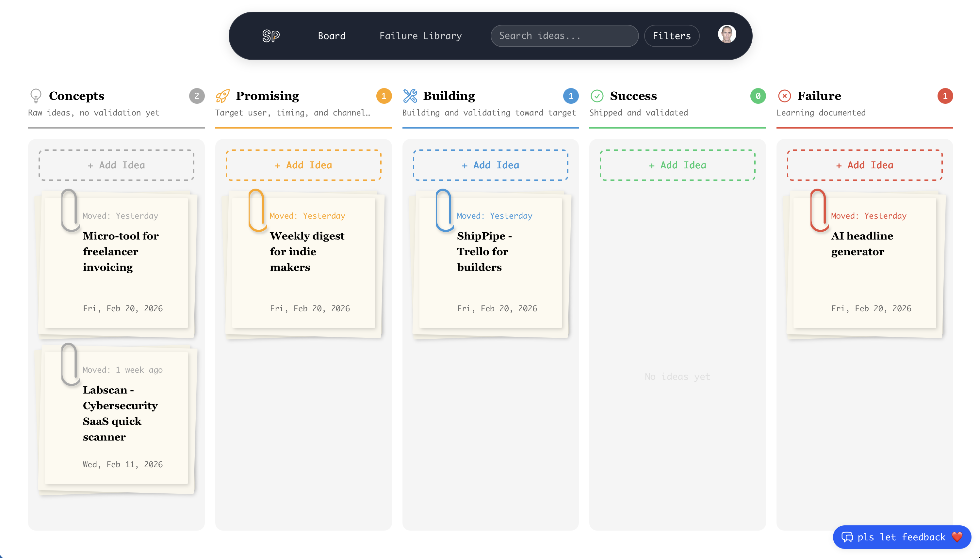Add Idea in the Building column
The image size is (980, 558).
491,165
